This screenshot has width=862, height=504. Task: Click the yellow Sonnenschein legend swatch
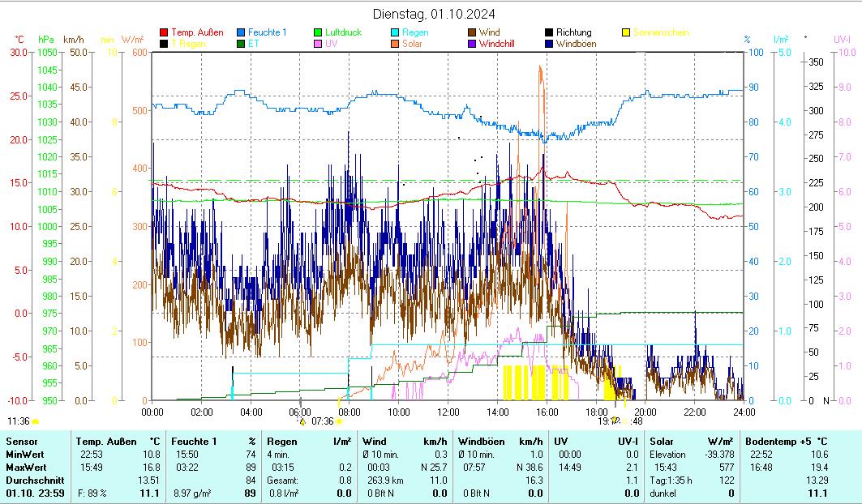(627, 33)
